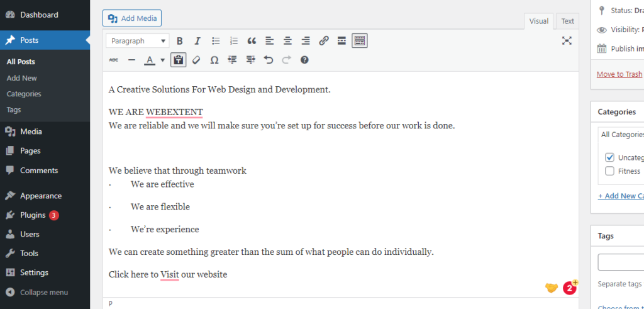
Task: Click the Plugins update count badge
Action: pyautogui.click(x=54, y=215)
